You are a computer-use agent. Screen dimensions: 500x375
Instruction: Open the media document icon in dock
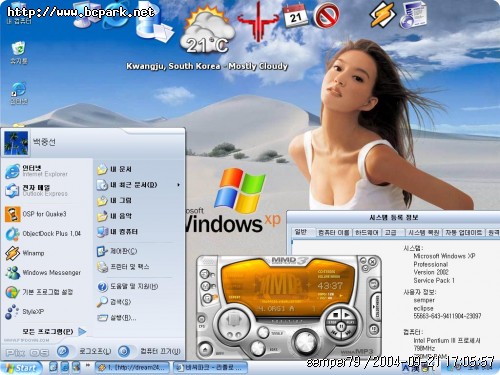click(x=413, y=15)
